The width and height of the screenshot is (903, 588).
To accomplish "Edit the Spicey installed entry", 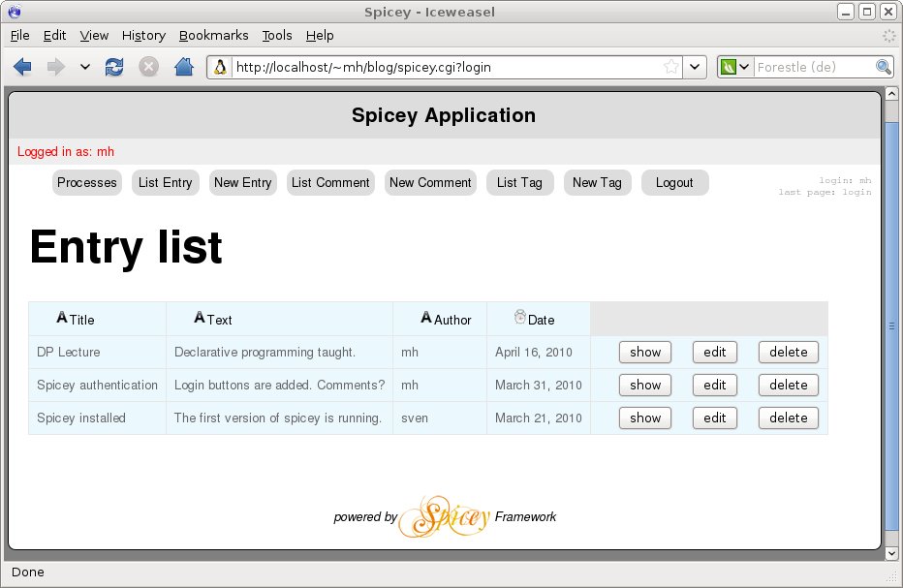I will [715, 418].
